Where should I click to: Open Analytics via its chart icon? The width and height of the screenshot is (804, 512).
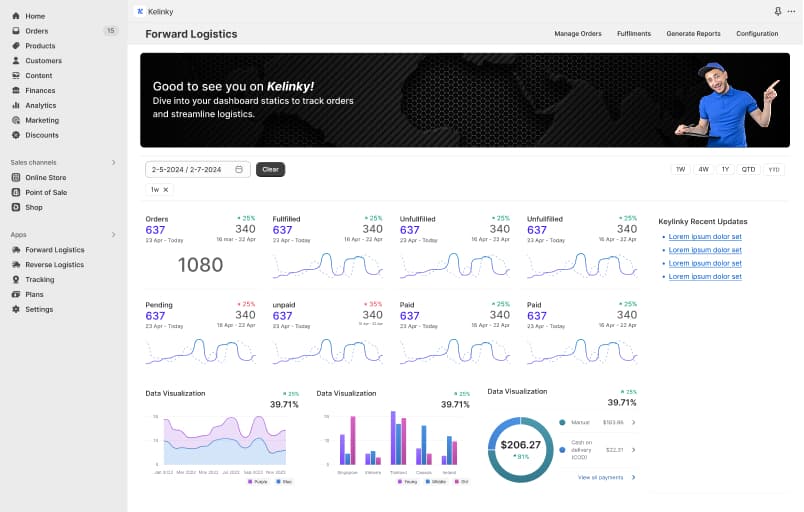(x=16, y=105)
